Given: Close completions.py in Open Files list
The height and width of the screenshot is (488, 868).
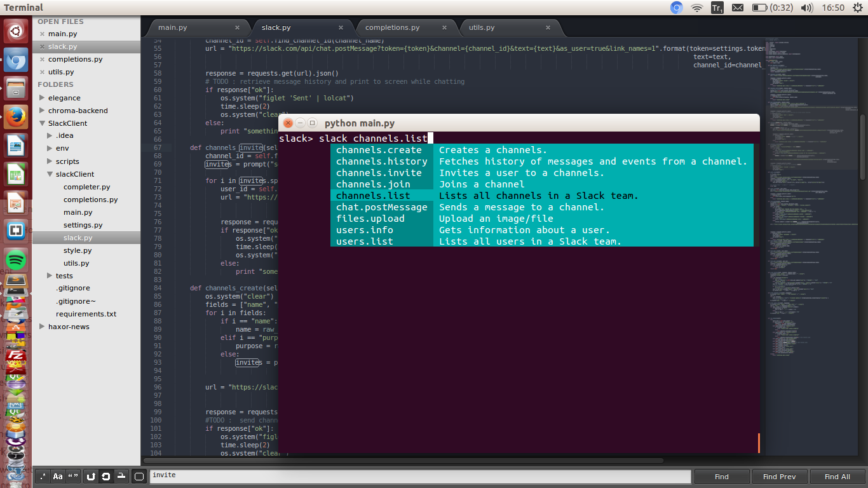Looking at the screenshot, I should click(42, 59).
